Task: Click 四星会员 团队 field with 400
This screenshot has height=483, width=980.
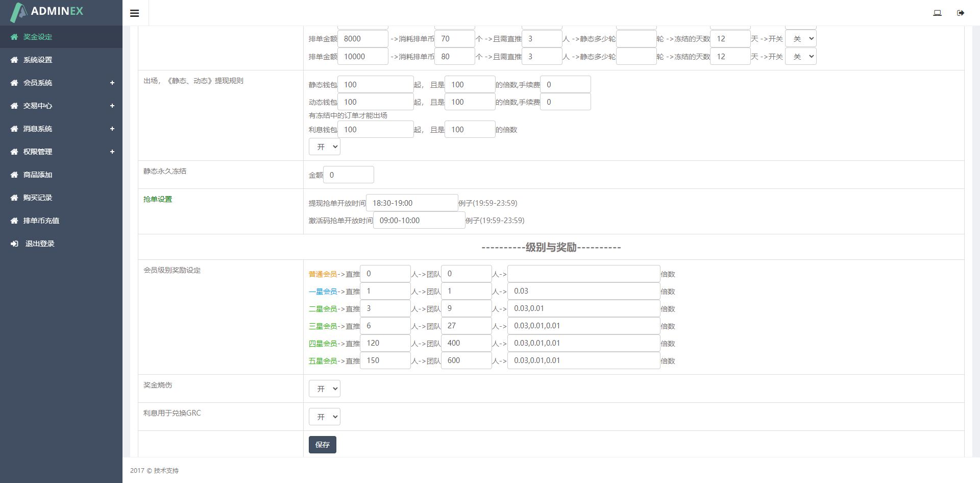Action: pos(467,343)
